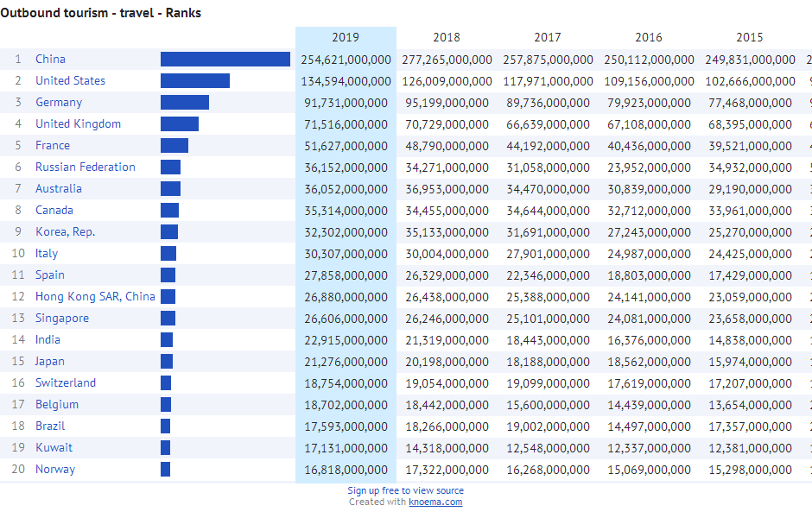Click the value 95,199,000,000
This screenshot has height=518, width=812.
tap(447, 103)
